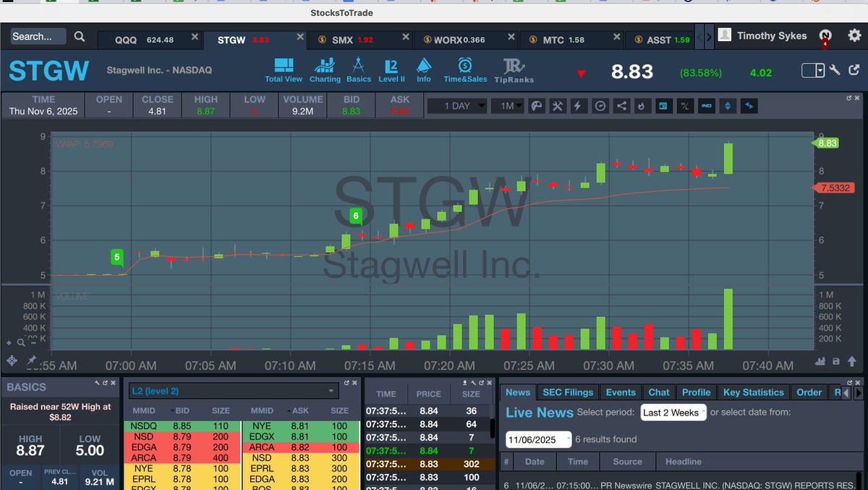The height and width of the screenshot is (490, 868).
Task: Open the Order tab
Action: 809,392
